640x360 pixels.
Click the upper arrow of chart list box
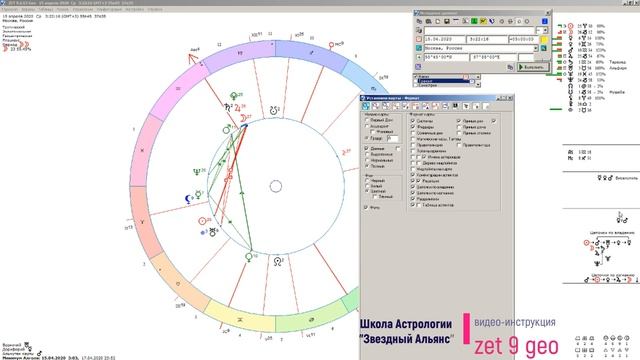pos(478,77)
